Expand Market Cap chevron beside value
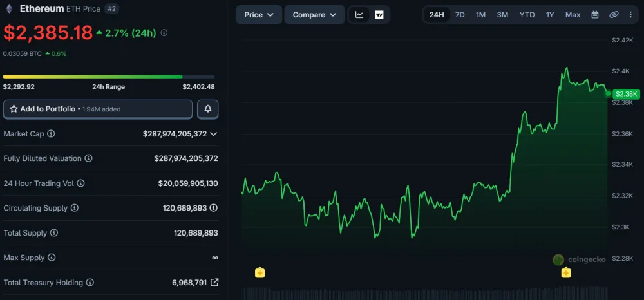644x300 pixels. [x=213, y=134]
